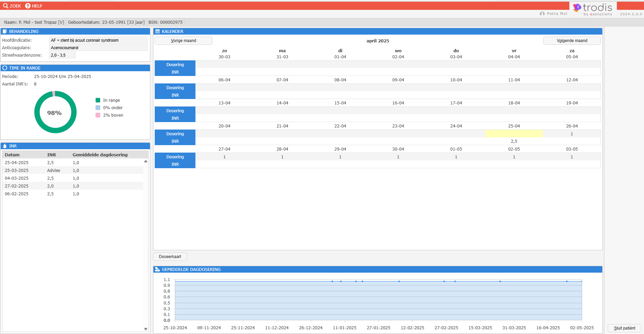The image size is (644, 334).
Task: Select INR row 25-03-2025 Advies
Action: click(x=73, y=170)
